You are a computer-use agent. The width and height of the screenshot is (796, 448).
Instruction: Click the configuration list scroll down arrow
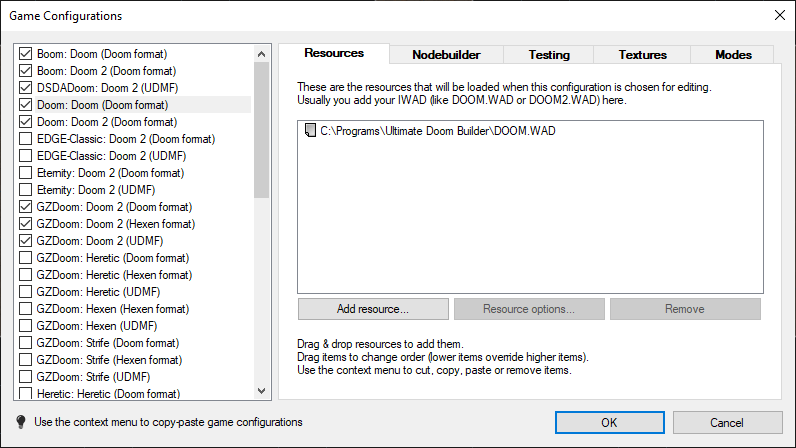(x=261, y=391)
